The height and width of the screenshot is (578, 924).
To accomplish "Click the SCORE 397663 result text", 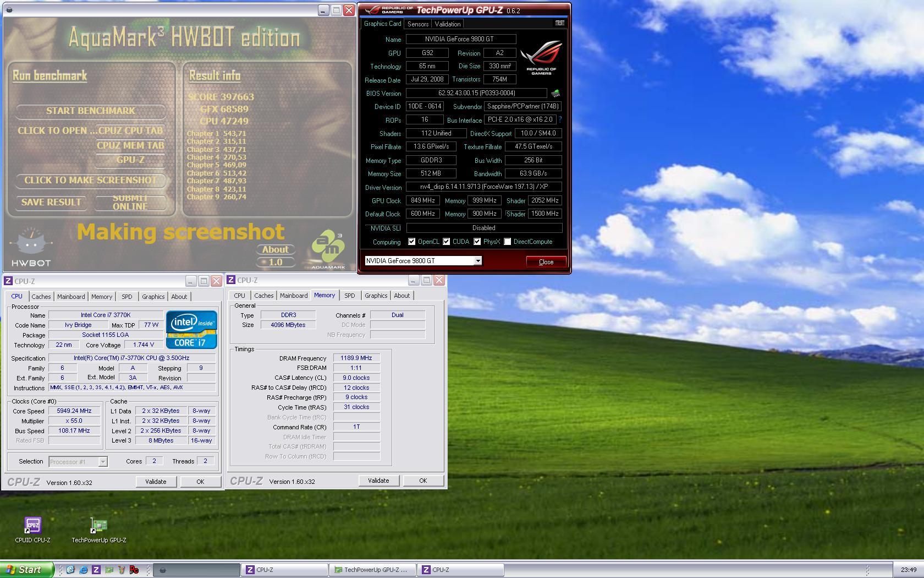I will coord(221,97).
